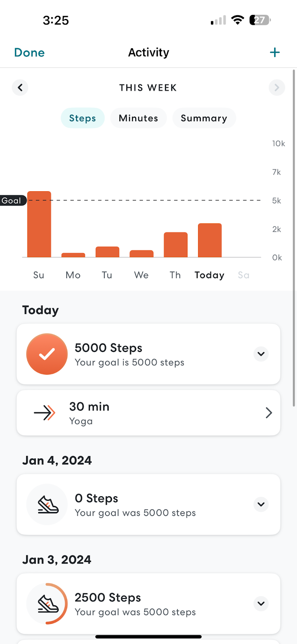Tap Thursday's bar in the steps chart

175,245
